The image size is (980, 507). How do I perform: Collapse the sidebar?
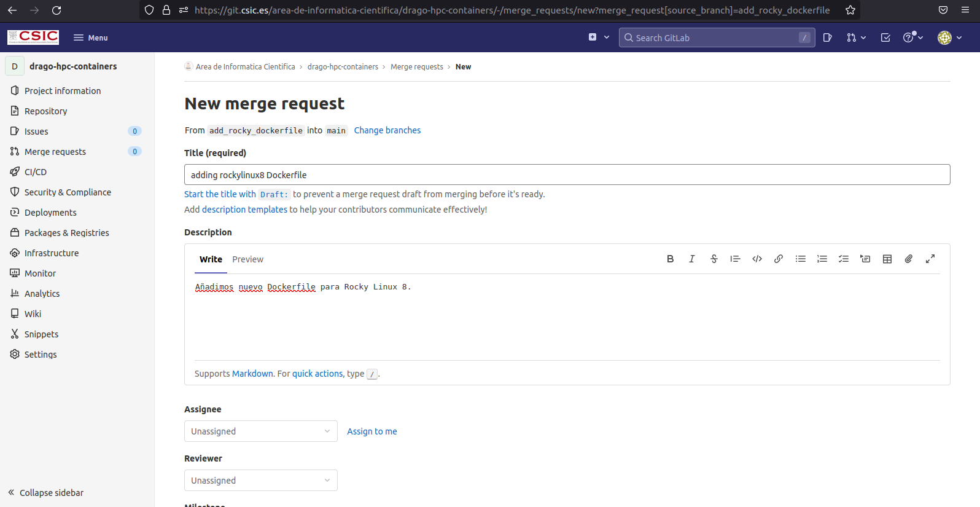tap(46, 493)
